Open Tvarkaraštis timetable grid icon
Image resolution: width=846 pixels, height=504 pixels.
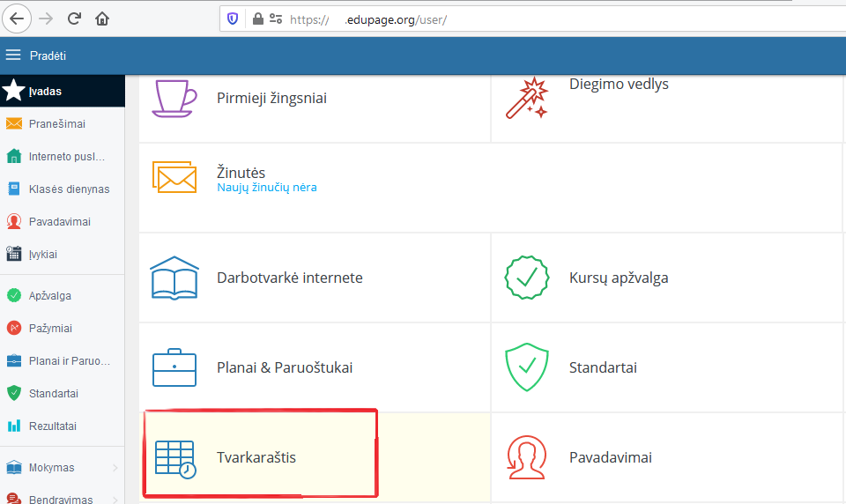175,460
